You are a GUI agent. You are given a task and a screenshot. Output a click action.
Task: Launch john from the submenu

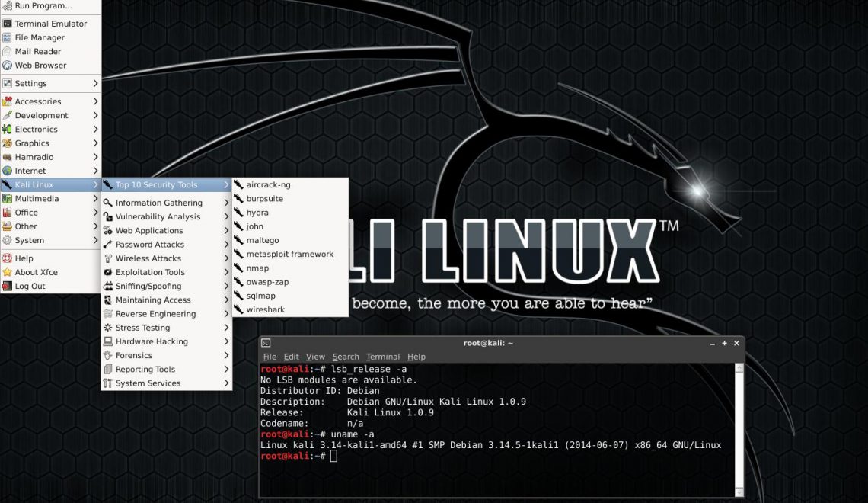point(291,226)
